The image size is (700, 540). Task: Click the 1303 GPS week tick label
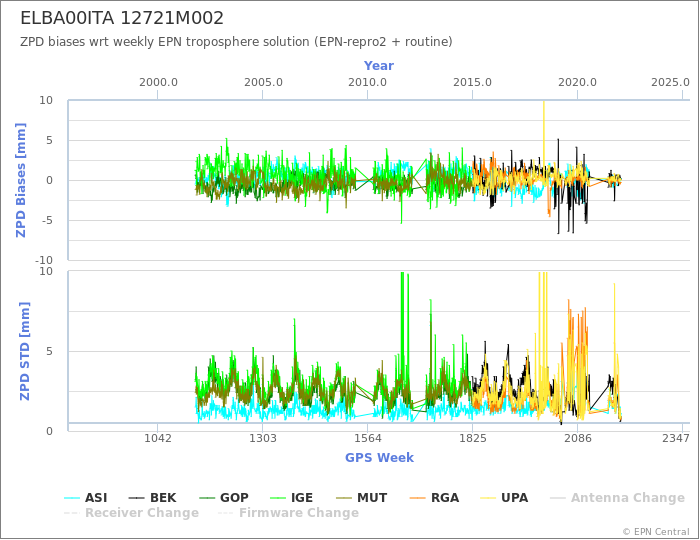262,438
